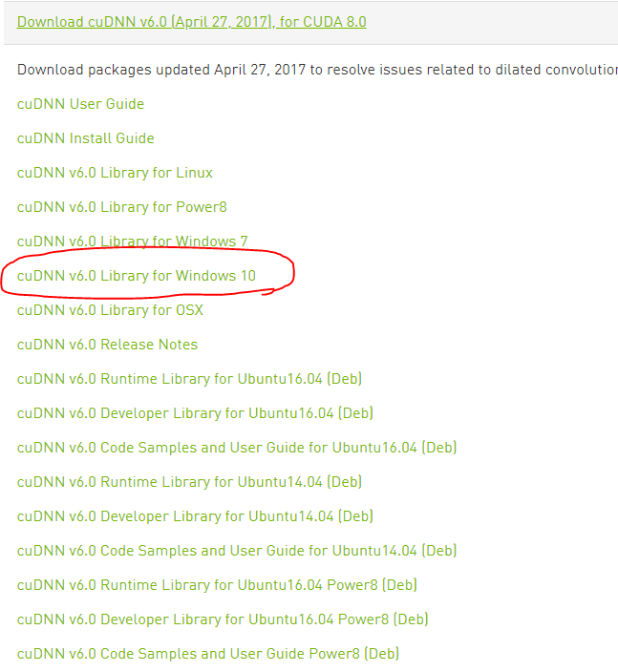Image resolution: width=618 pixels, height=672 pixels.
Task: Download Code Samples and User Guide for Ubuntu14.04
Action: pyautogui.click(x=237, y=550)
